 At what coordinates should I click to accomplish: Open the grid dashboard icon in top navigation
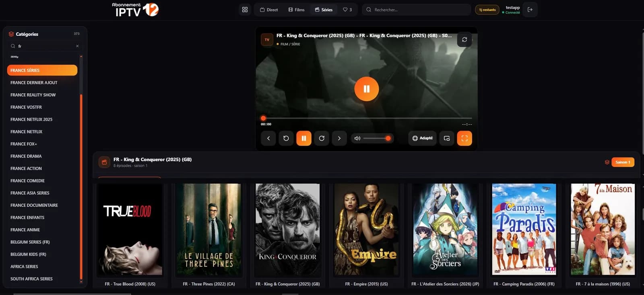[x=245, y=10]
